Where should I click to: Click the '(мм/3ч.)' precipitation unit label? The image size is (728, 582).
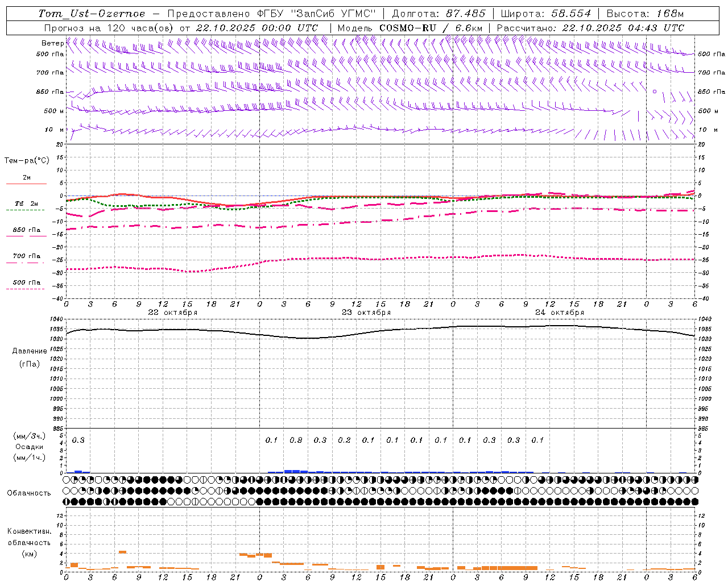coord(29,436)
